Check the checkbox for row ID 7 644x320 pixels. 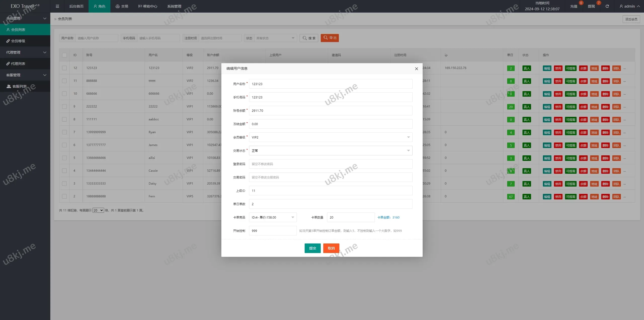click(x=64, y=132)
